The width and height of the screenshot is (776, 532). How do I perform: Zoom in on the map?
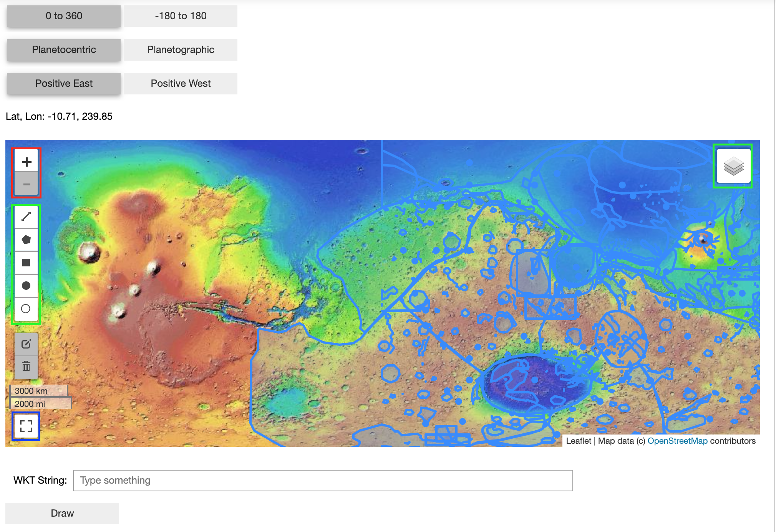[x=26, y=162]
